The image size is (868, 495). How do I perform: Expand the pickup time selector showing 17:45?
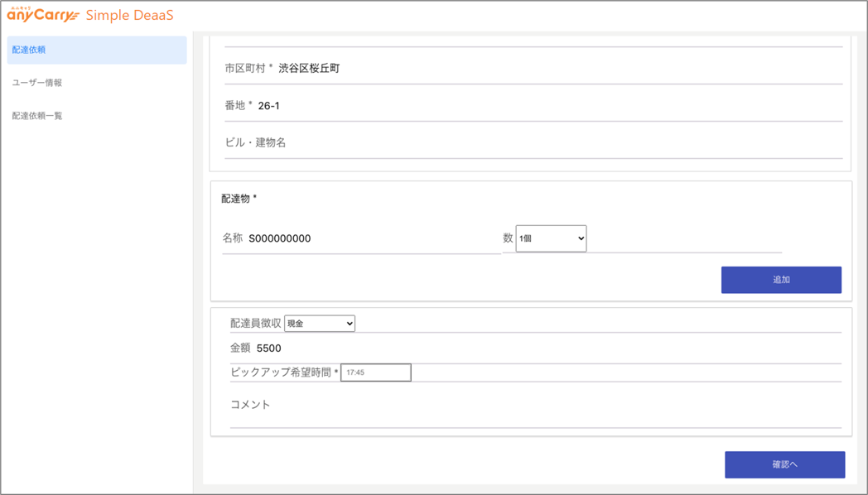tap(376, 372)
